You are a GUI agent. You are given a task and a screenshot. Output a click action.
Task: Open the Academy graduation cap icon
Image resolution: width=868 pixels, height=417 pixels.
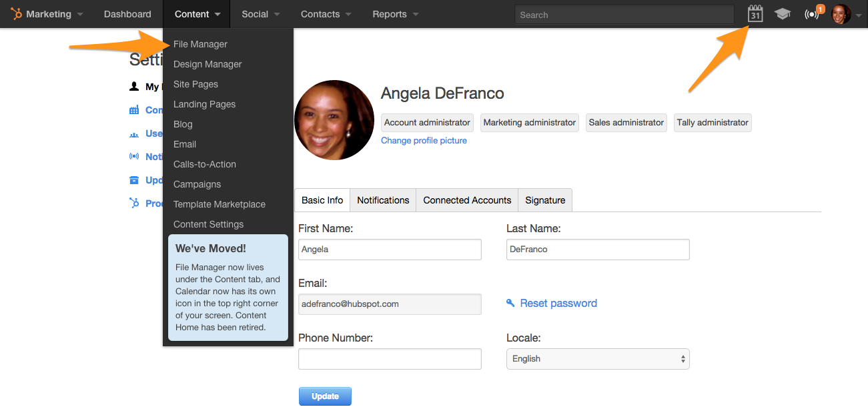783,14
